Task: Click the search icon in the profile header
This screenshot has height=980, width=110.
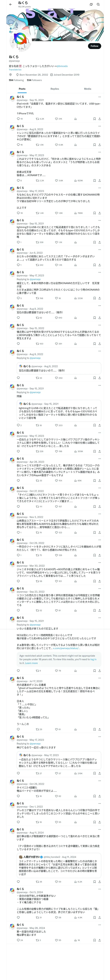Action: click(98, 5)
